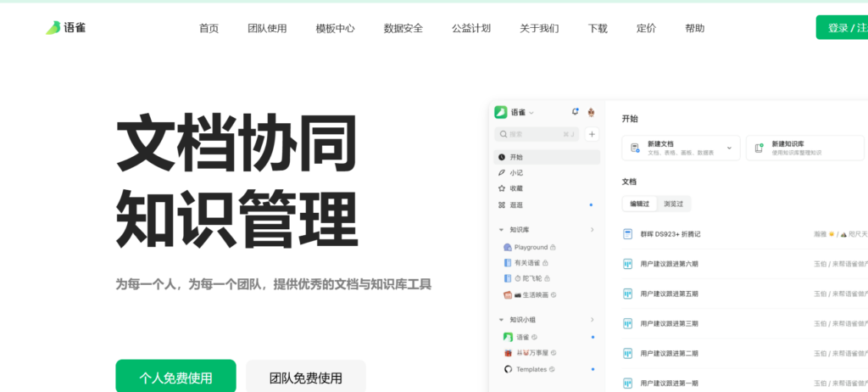This screenshot has height=392, width=868.
Task: Click the lock icon next to Playground
Action: tap(553, 247)
